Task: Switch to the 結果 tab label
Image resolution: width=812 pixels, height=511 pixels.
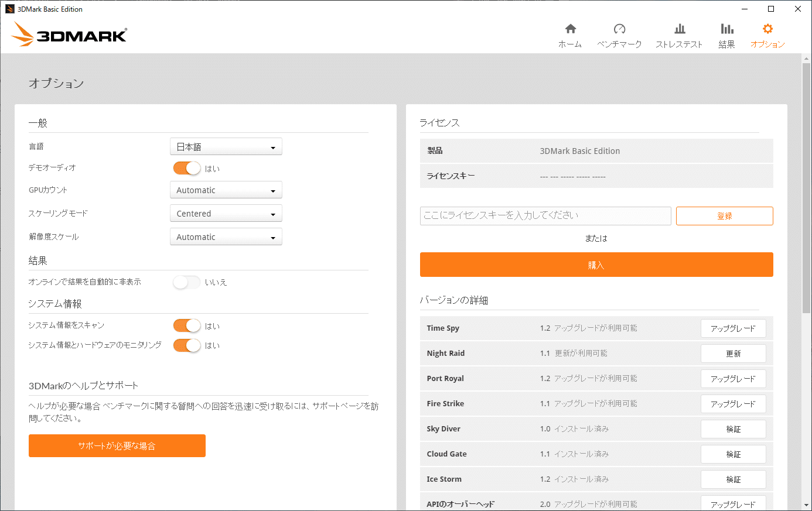Action: [x=727, y=44]
